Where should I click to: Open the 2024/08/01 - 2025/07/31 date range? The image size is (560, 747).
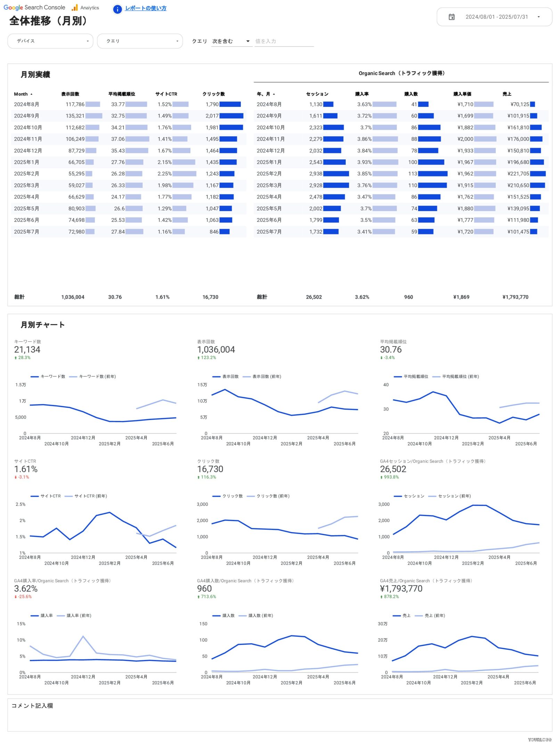496,17
